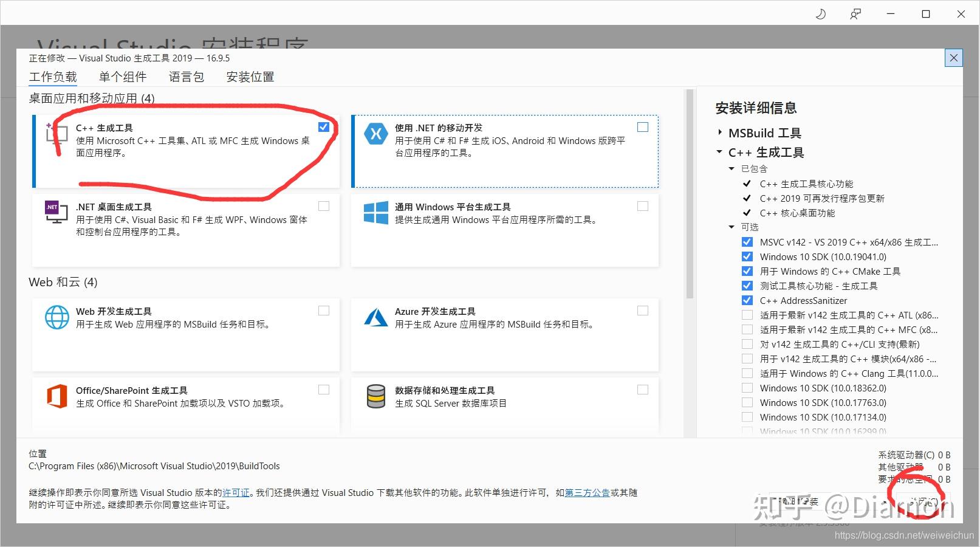Screen dimensions: 980x547
Task: Open the 第三方公告 third-party notices link
Action: 588,493
